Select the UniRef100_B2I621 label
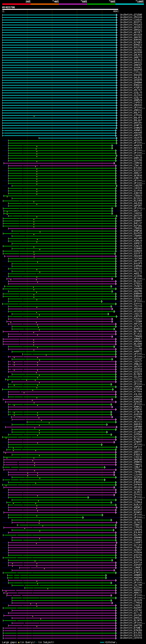This screenshot has height=644, width=146. coord(131,198)
